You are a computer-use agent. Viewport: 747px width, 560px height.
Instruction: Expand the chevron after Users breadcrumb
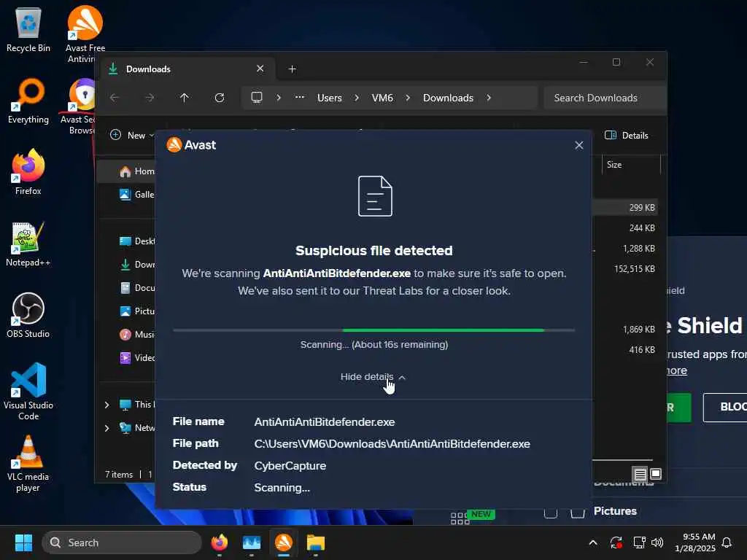(x=357, y=98)
